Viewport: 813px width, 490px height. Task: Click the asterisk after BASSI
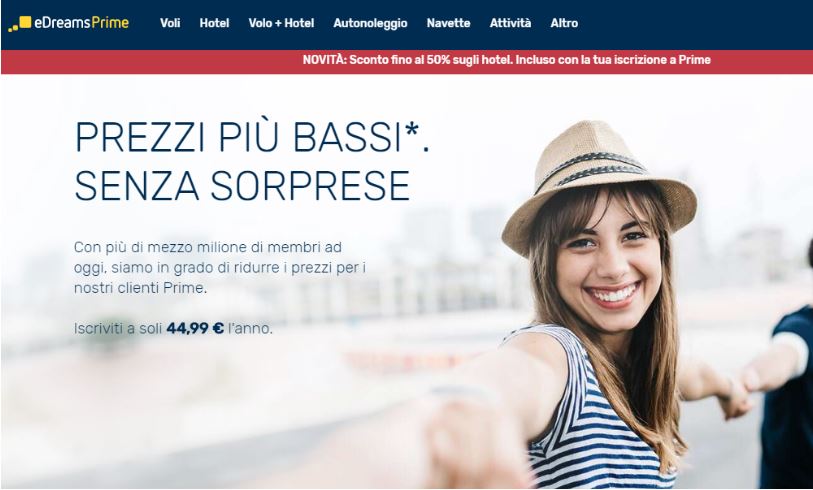412,131
